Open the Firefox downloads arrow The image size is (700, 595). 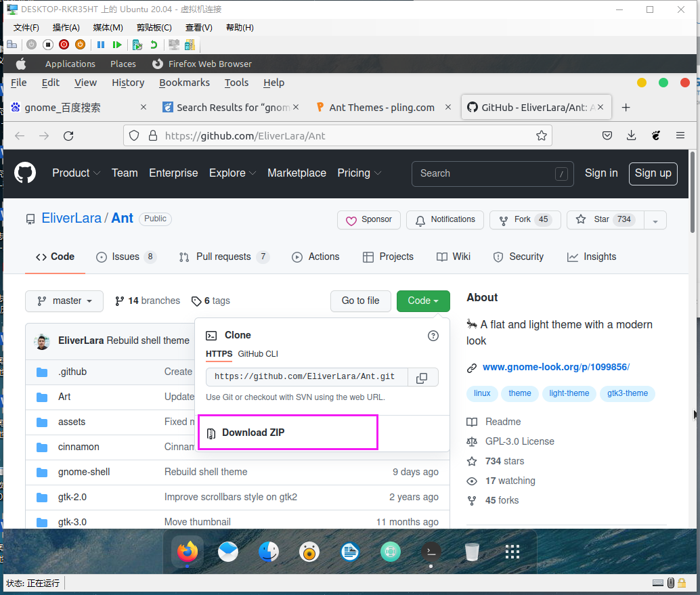[x=631, y=135]
